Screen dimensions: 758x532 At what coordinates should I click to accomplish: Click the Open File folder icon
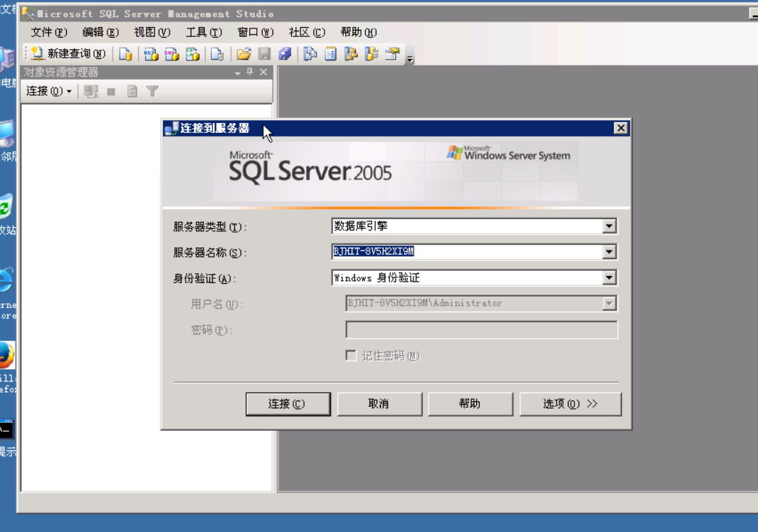[x=243, y=53]
